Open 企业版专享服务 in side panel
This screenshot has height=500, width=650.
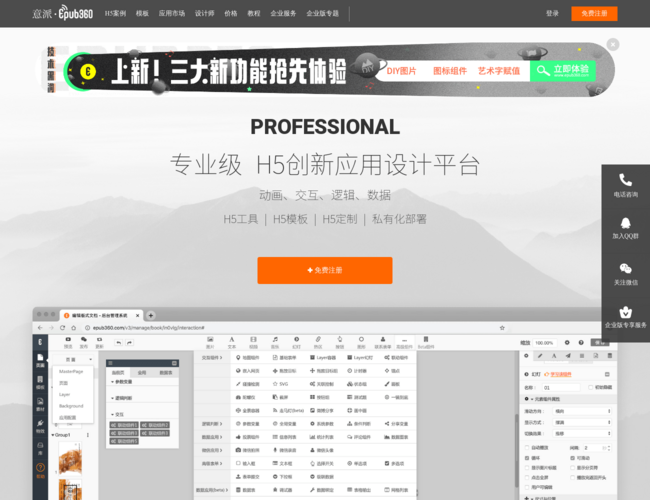point(626,317)
